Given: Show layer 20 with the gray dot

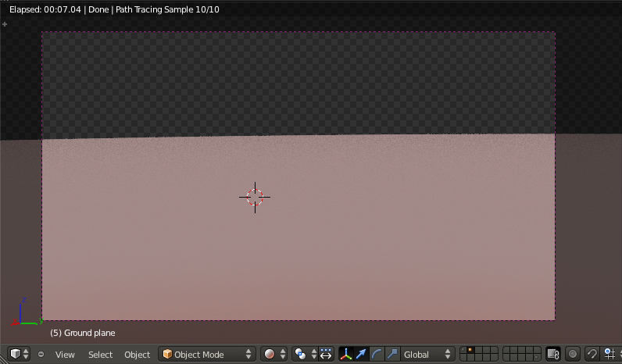Looking at the screenshot, I should click(x=537, y=358).
